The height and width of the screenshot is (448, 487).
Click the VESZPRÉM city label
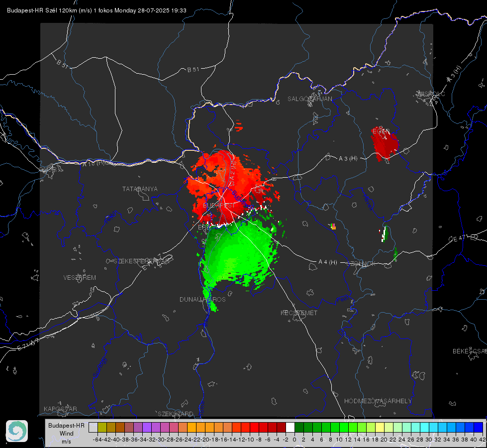[80, 278]
